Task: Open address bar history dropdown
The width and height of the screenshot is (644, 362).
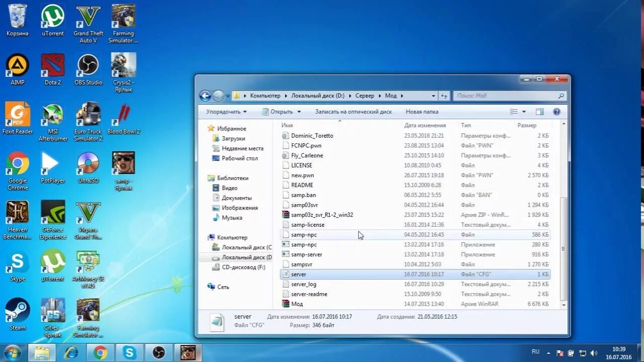Action: click(433, 96)
